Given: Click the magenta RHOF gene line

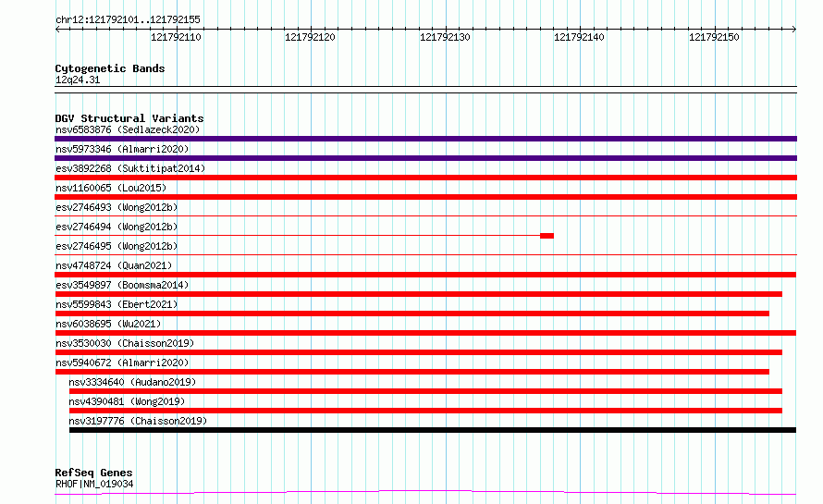Looking at the screenshot, I should tap(425, 493).
